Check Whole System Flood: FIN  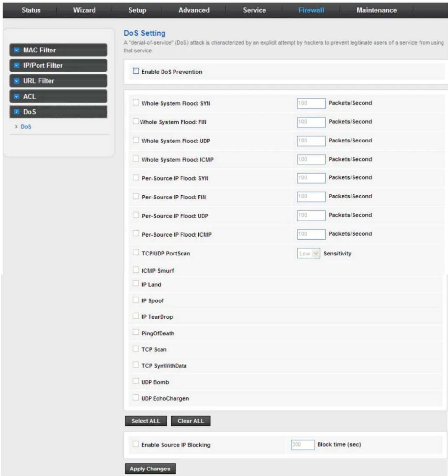[x=136, y=121]
